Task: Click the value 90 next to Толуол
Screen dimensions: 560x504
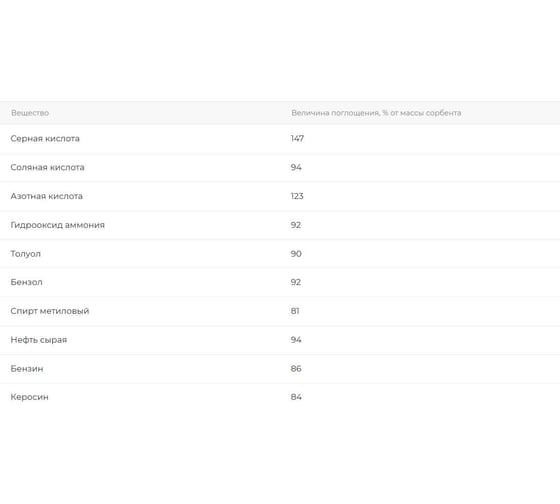Action: (x=296, y=254)
